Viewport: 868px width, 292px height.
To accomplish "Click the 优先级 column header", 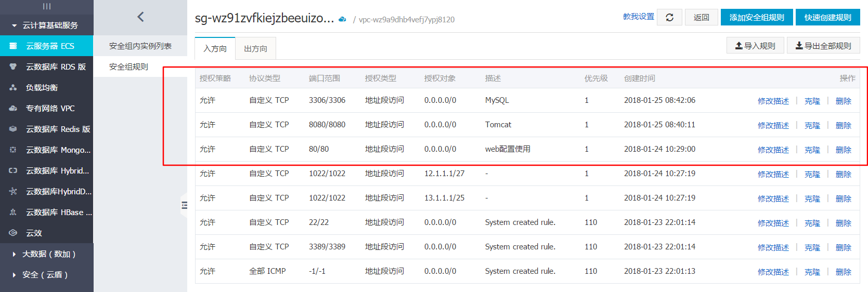I will (596, 78).
